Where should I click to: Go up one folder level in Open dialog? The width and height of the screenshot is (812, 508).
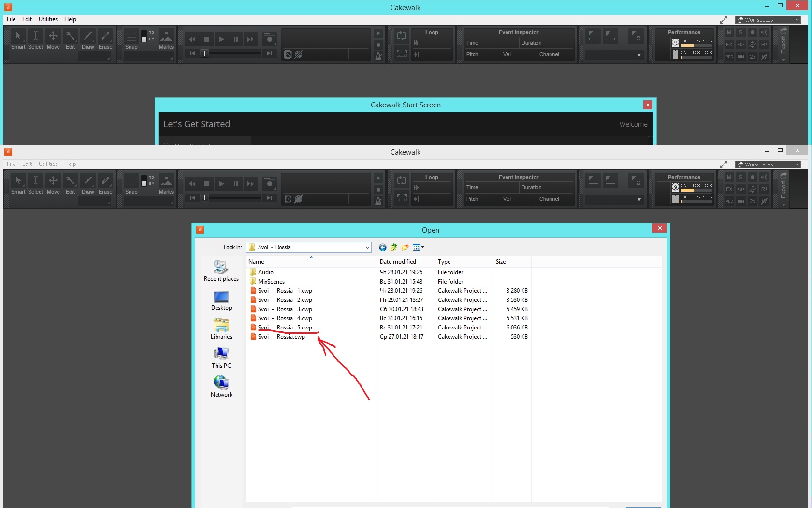(394, 247)
